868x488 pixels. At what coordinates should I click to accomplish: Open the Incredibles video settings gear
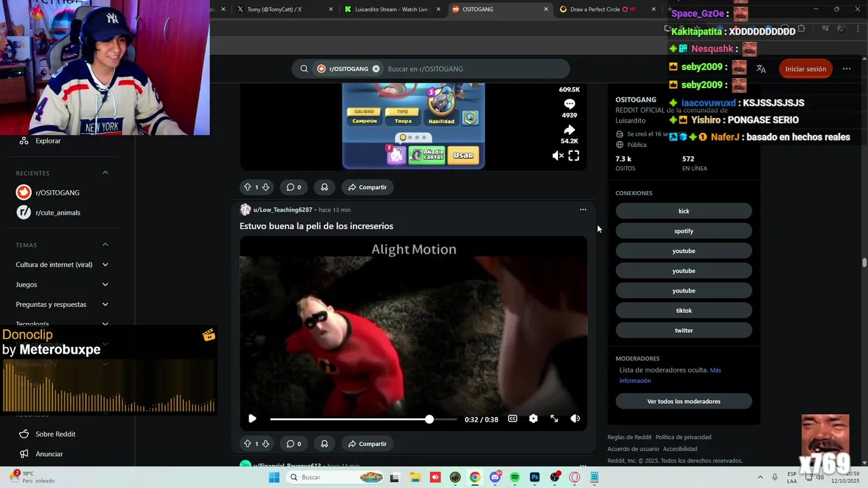click(534, 419)
